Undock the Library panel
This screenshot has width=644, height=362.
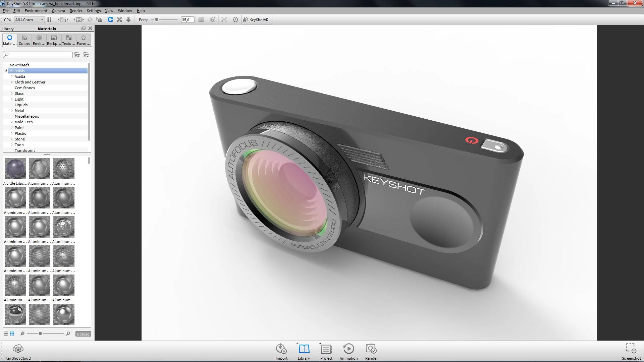[x=84, y=28]
